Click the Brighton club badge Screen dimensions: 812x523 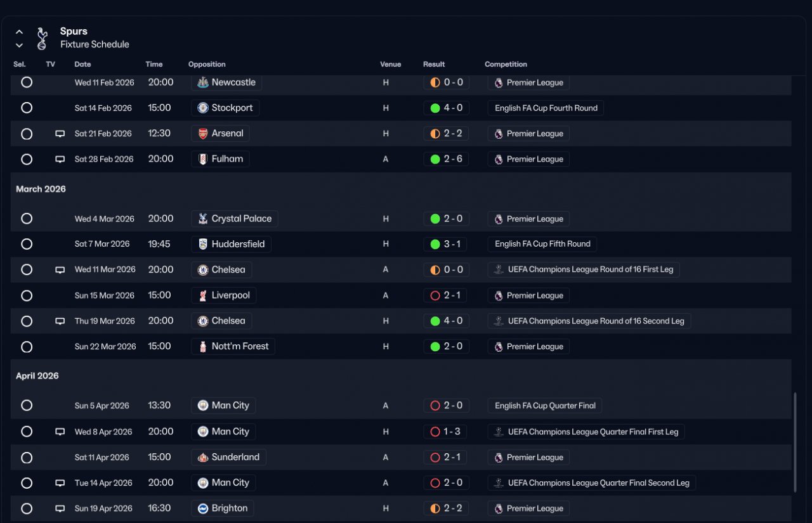(x=203, y=508)
